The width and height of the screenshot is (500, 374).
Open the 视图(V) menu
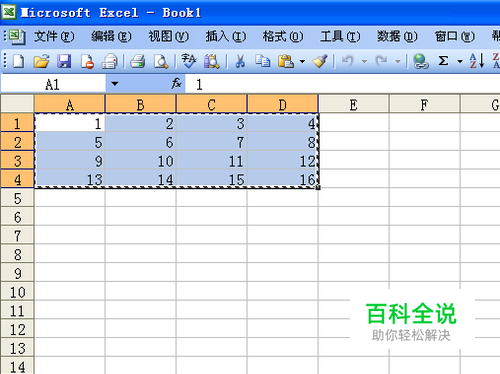[x=169, y=36]
